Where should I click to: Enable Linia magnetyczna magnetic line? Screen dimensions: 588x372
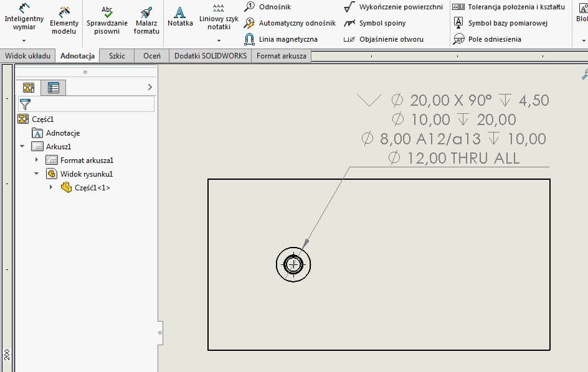pos(287,39)
